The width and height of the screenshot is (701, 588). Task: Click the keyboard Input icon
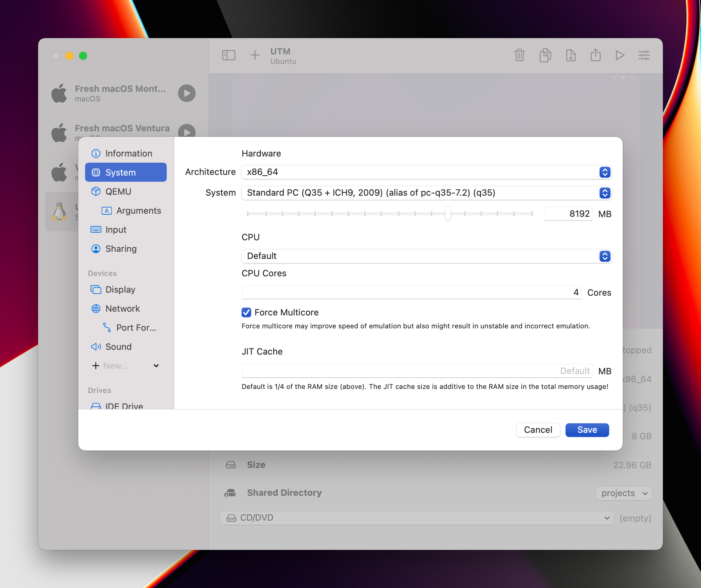96,230
